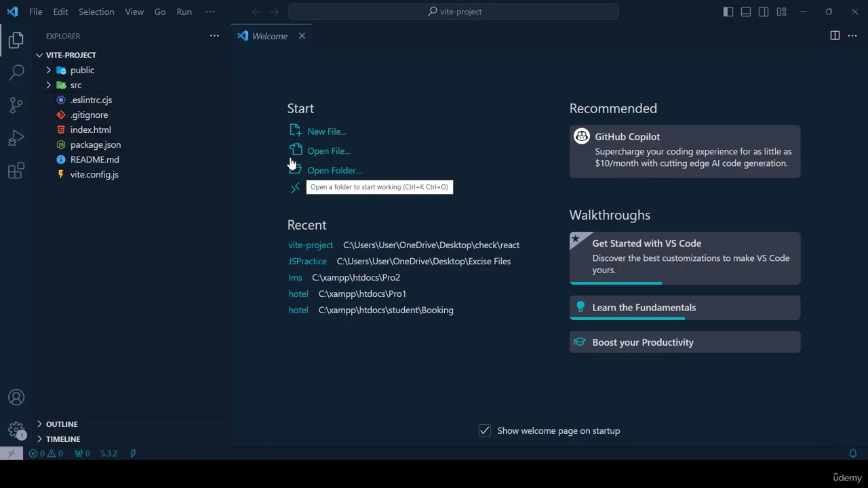
Task: Uncheck Show welcome page on startup
Action: click(x=485, y=430)
